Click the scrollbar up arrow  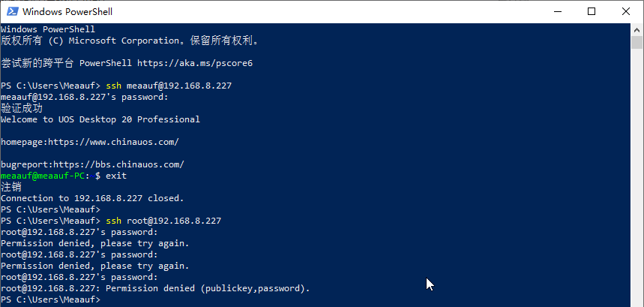637,29
